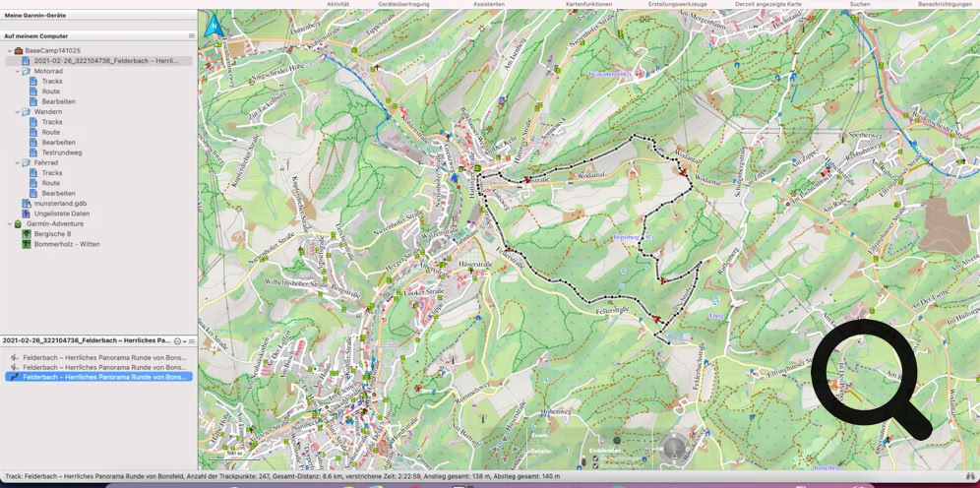Select the highlighted Felderbach track entry
This screenshot has height=488, width=980.
[104, 377]
